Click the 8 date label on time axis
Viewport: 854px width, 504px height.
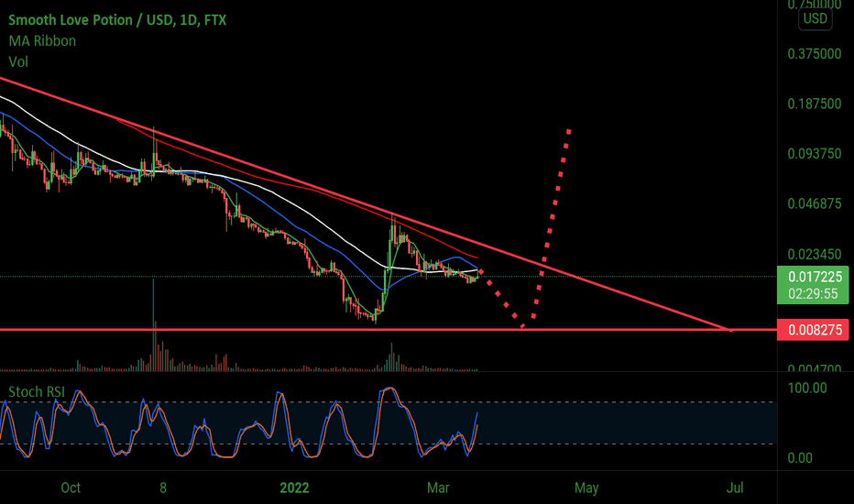coord(163,488)
